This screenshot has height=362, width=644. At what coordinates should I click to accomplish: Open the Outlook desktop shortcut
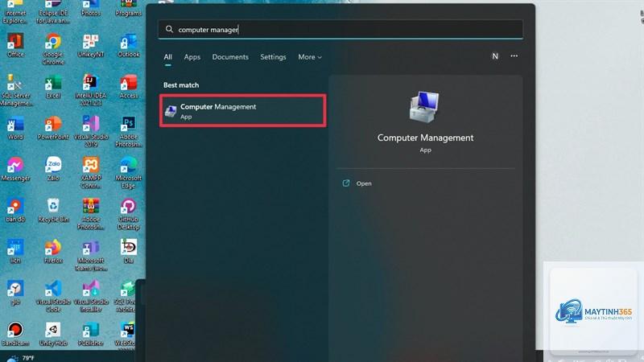click(x=129, y=45)
